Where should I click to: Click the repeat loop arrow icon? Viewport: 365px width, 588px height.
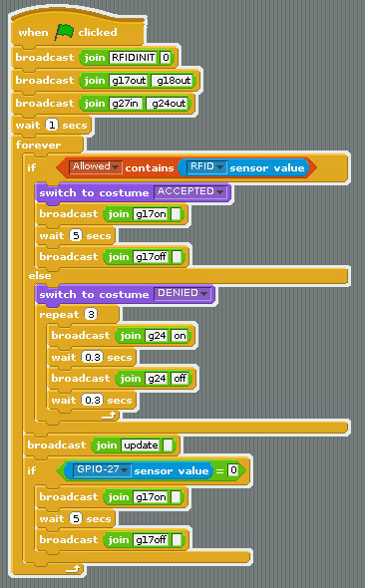click(x=109, y=416)
